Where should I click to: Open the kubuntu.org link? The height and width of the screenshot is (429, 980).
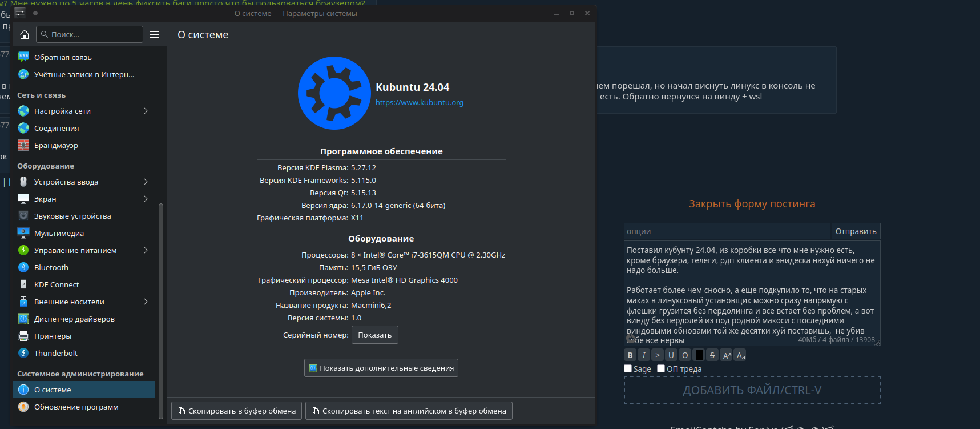tap(420, 103)
